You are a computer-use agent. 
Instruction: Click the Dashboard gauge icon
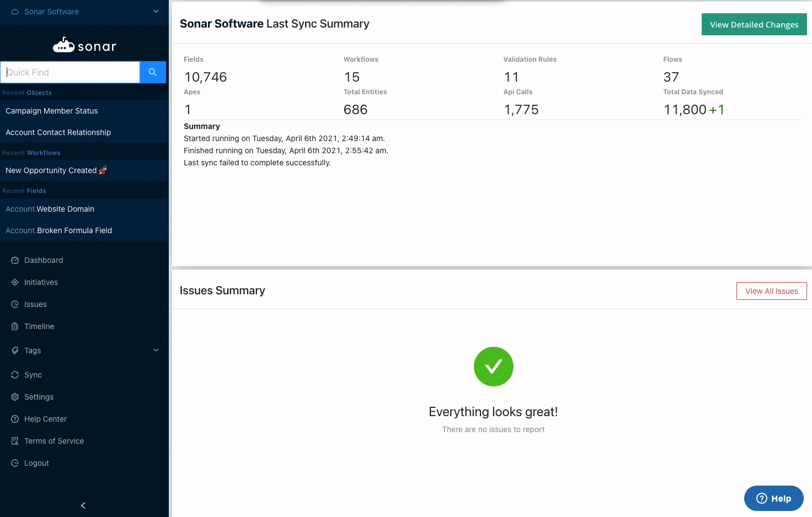point(15,260)
